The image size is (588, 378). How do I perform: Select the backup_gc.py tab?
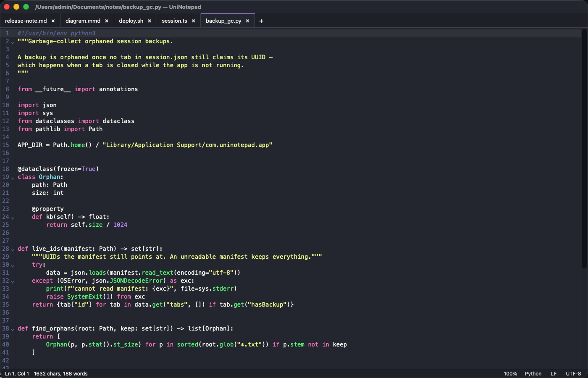click(223, 21)
